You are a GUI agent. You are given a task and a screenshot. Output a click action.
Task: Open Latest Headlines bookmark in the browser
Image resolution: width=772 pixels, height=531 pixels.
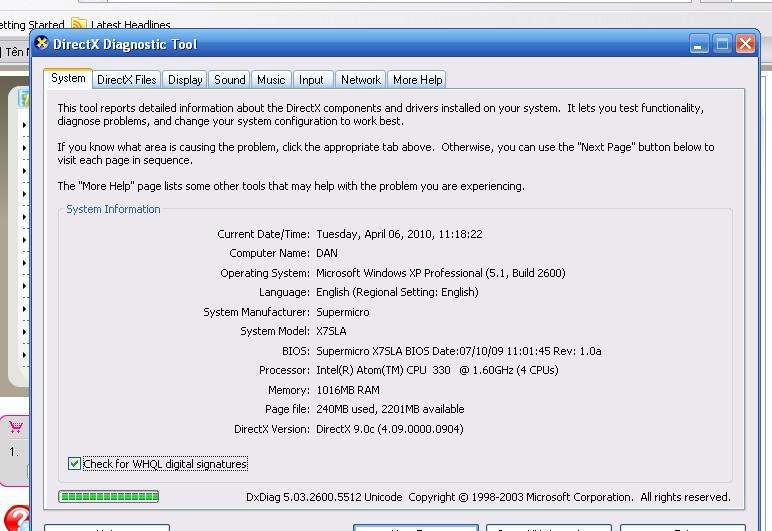pos(130,25)
